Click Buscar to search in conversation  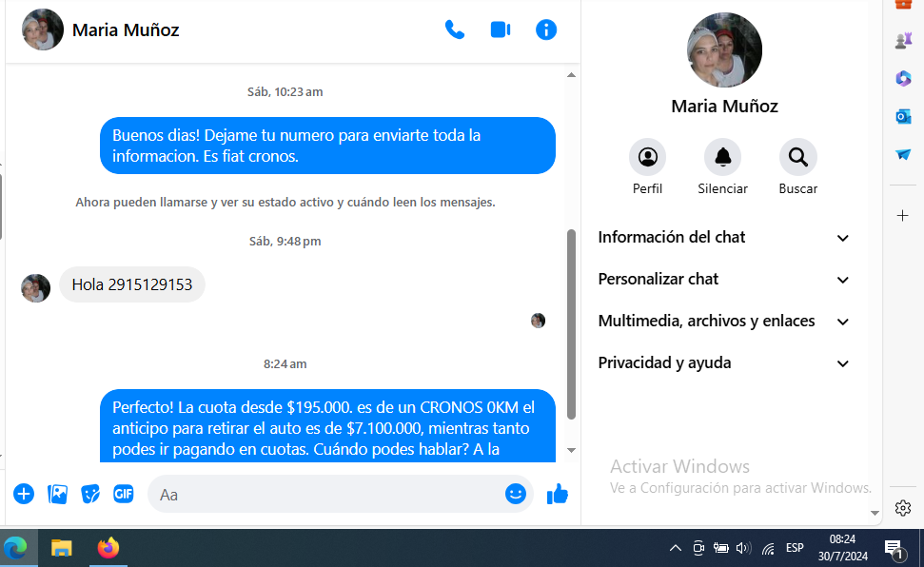pyautogui.click(x=797, y=158)
